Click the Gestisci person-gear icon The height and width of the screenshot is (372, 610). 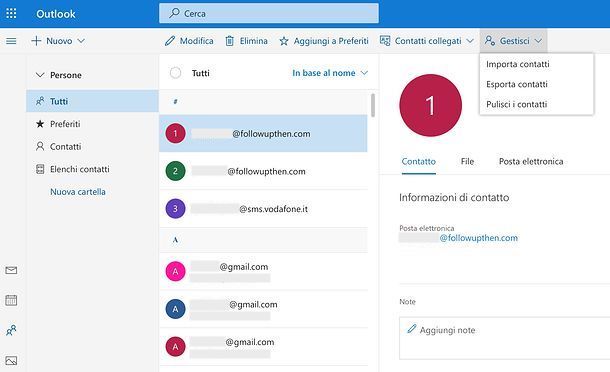[490, 40]
